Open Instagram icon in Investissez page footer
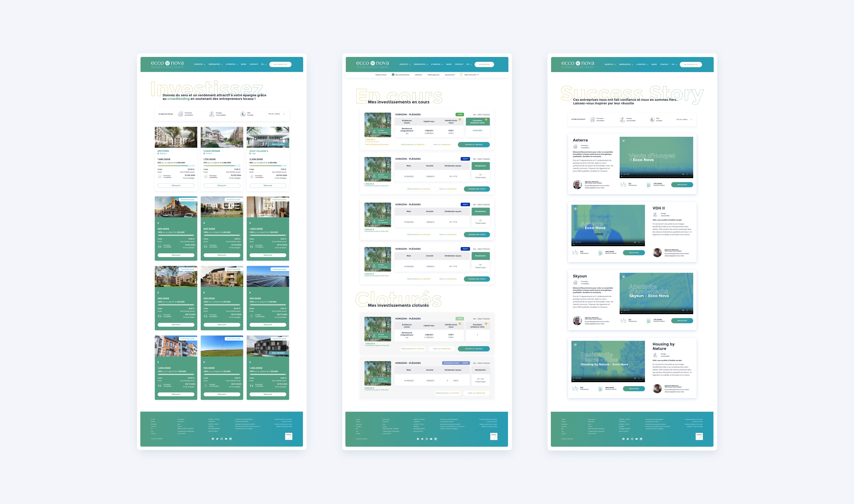 [x=222, y=439]
